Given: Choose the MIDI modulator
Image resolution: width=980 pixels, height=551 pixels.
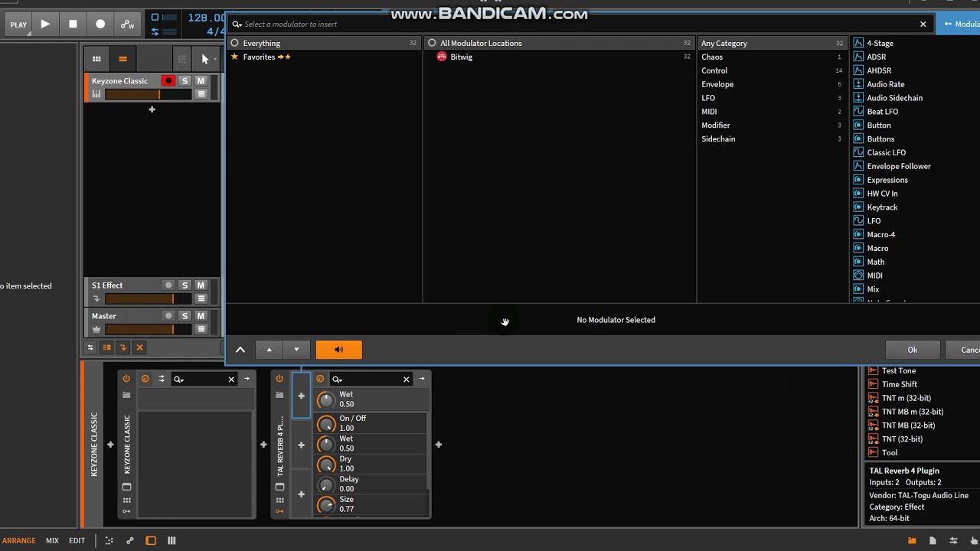Looking at the screenshot, I should (x=874, y=276).
